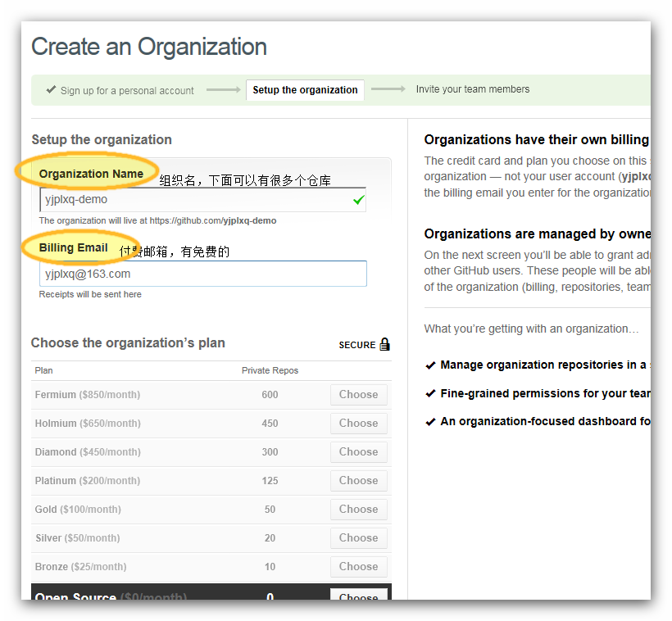Click 'Choose the organization's plan' heading

point(128,342)
